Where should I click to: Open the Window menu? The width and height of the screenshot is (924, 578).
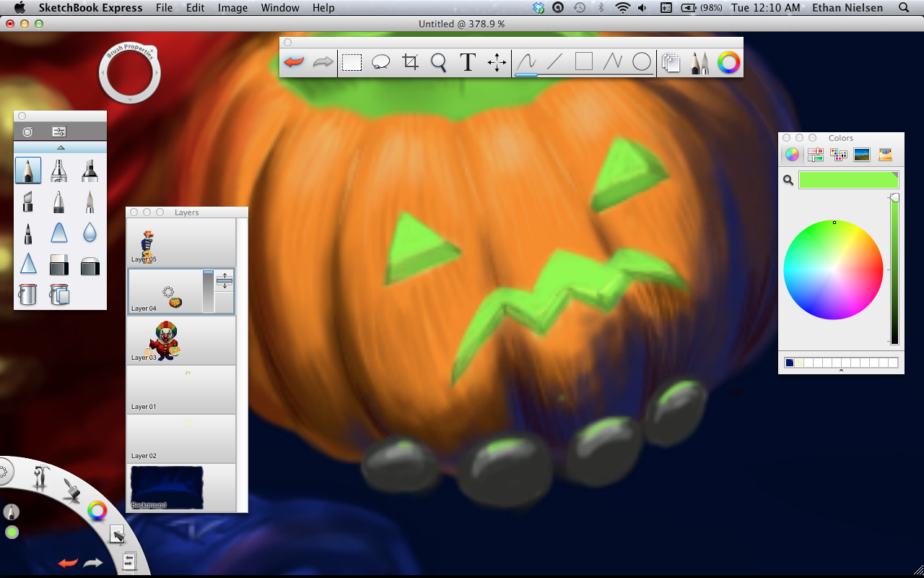(x=280, y=8)
